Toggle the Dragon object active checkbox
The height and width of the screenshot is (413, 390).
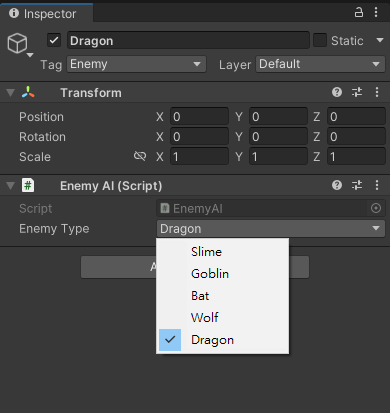pos(54,40)
